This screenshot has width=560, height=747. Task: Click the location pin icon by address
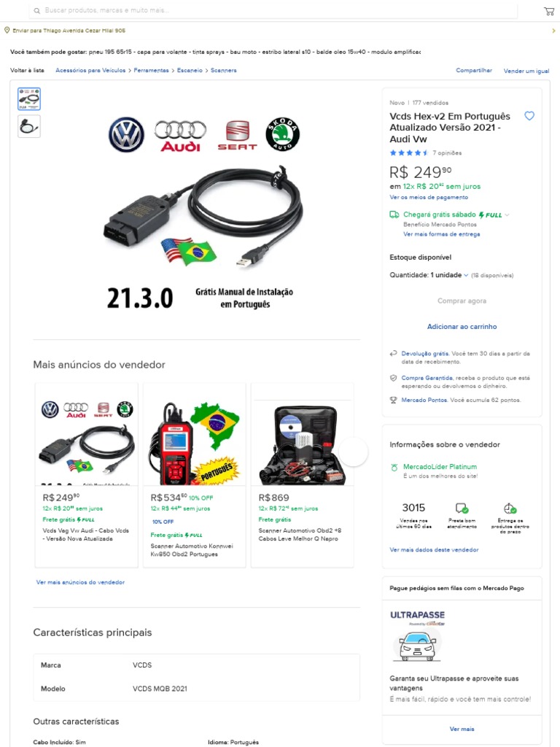coord(7,30)
